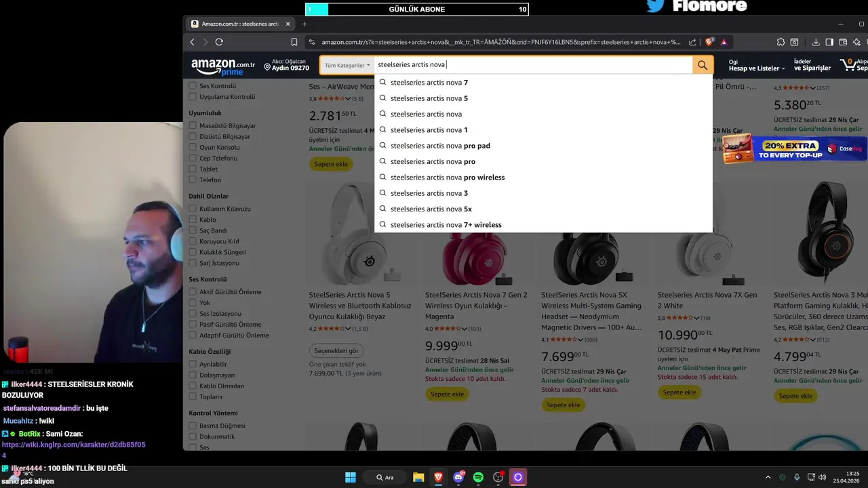Open Brave browser from taskbar
The height and width of the screenshot is (488, 868).
(438, 477)
